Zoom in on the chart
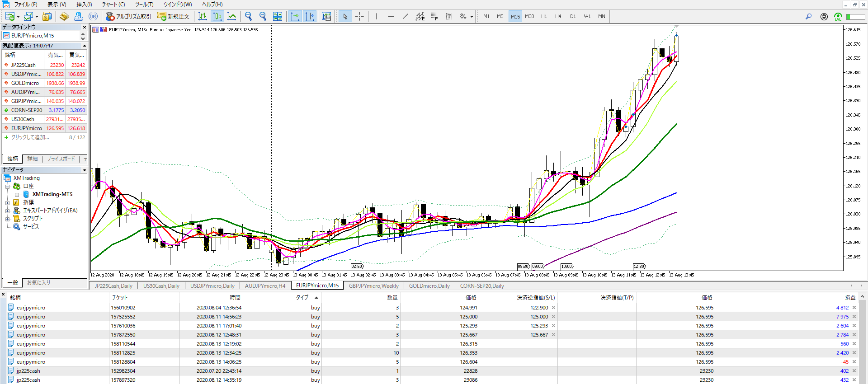 [x=248, y=16]
